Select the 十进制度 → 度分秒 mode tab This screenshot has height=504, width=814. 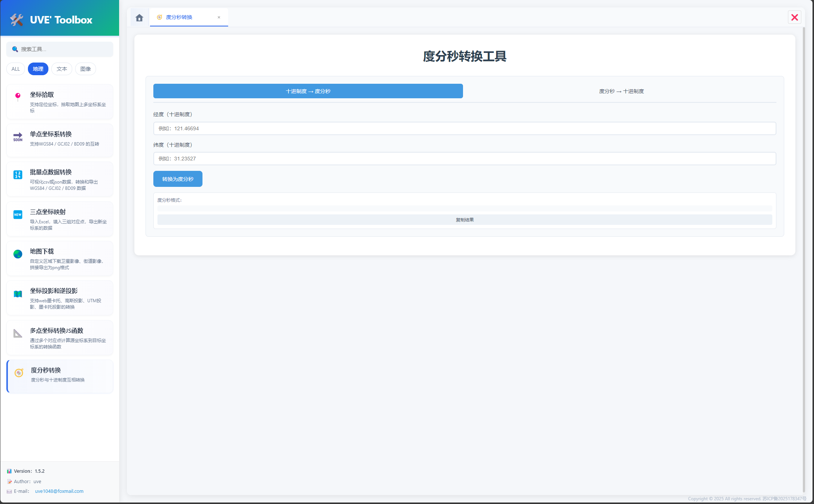pos(308,91)
